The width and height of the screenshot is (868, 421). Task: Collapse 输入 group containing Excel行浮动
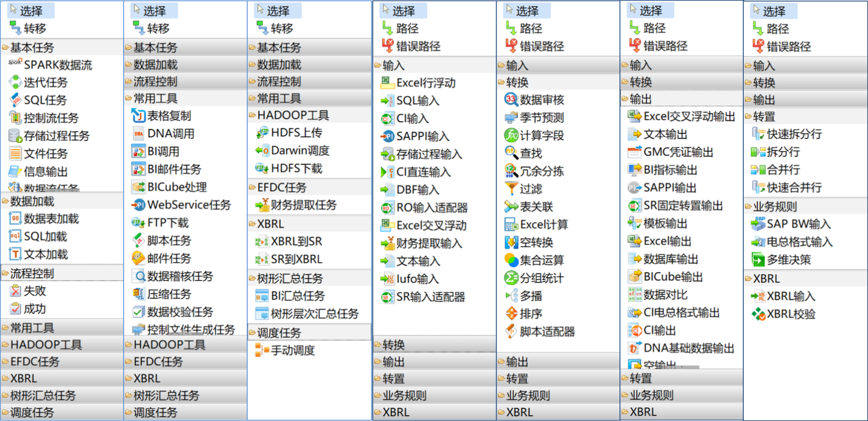coord(435,65)
